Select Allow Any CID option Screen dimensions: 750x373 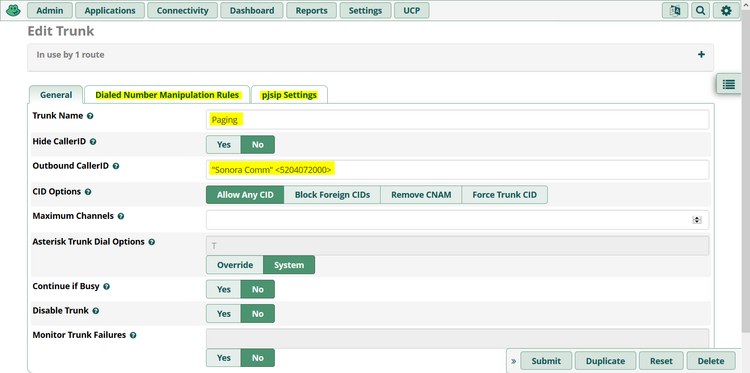(x=245, y=195)
